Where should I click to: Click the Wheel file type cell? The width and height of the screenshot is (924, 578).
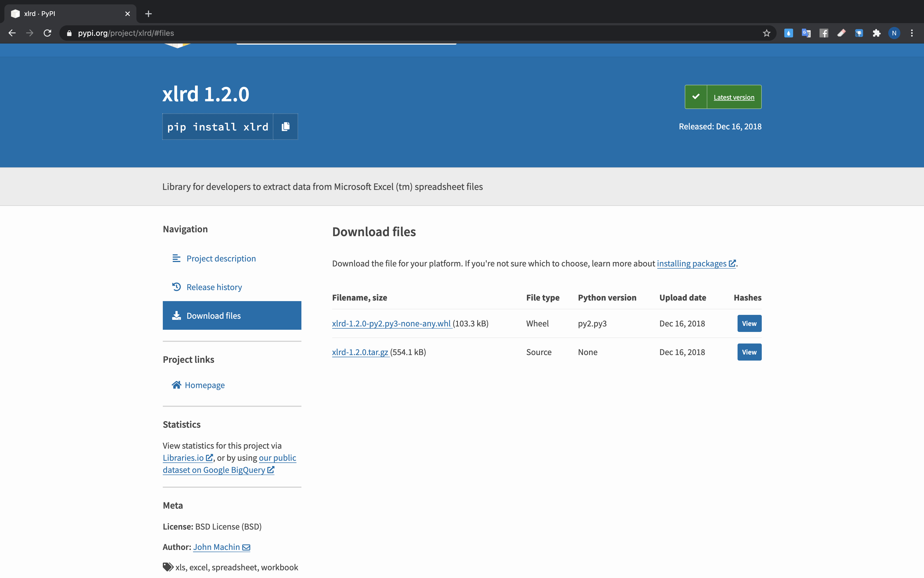click(537, 323)
